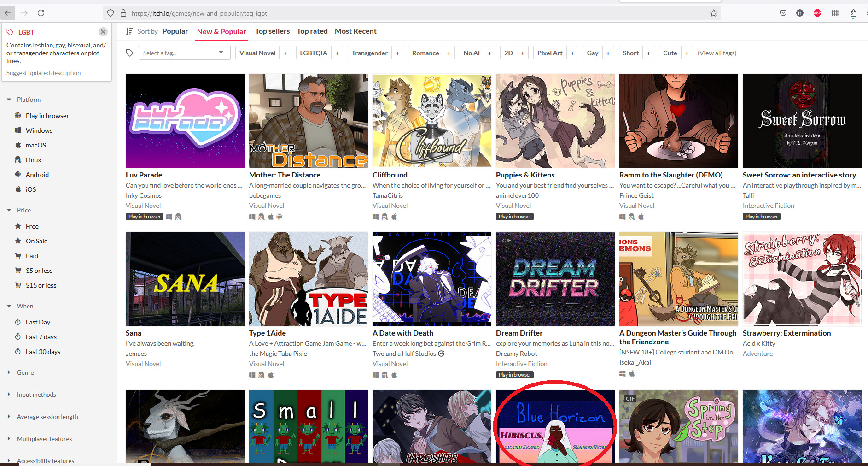Screen dimensions: 868x466
Task: Click the Sort by icon
Action: click(x=129, y=31)
